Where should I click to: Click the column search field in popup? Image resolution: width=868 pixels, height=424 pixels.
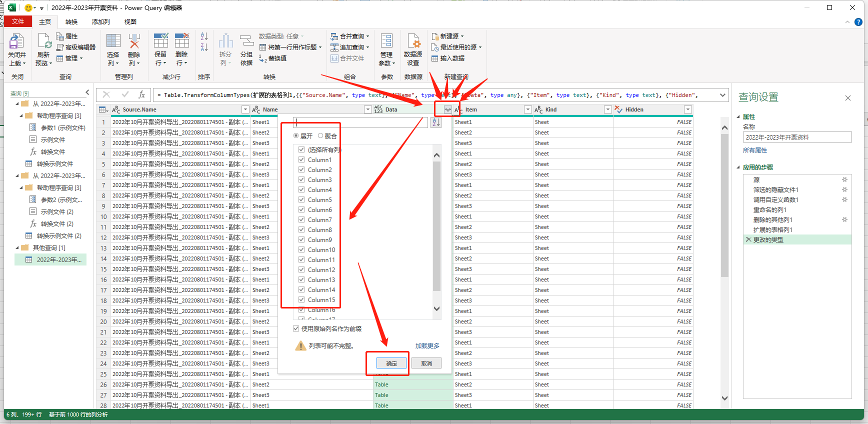360,122
